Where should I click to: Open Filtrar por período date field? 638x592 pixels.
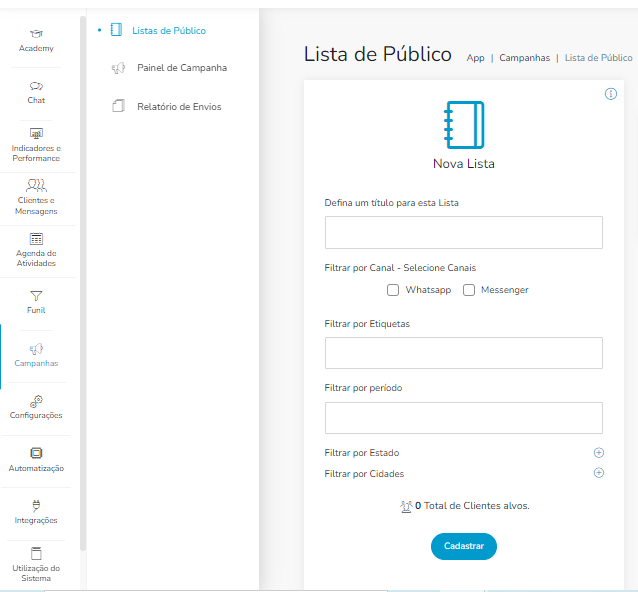(464, 418)
